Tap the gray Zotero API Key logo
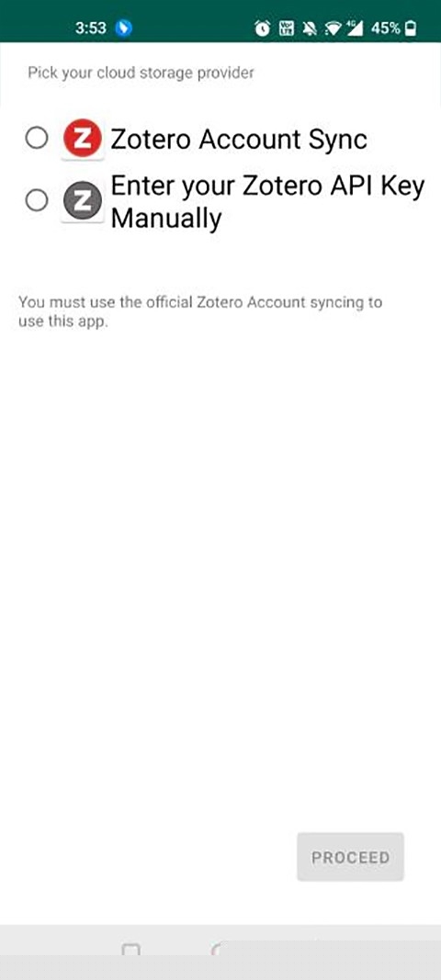Image resolution: width=441 pixels, height=980 pixels. click(x=83, y=200)
